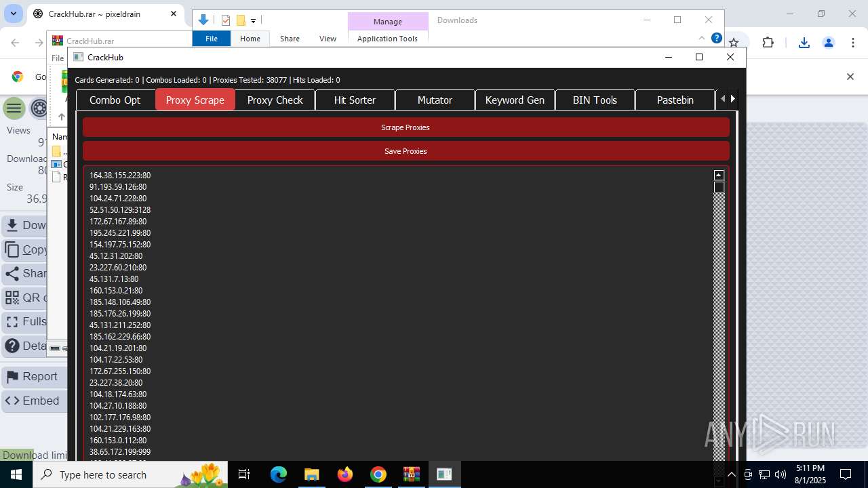Select proxy entry 38.65.172.199:999
The height and width of the screenshot is (488, 868).
[x=120, y=452]
